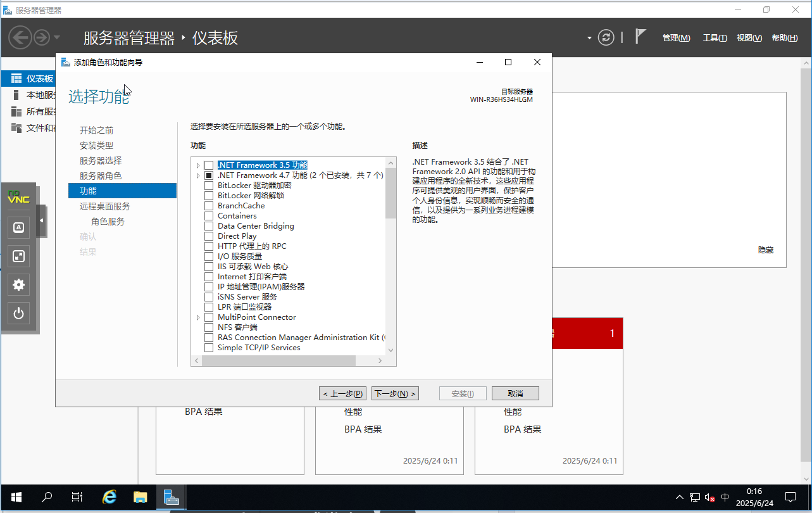
Task: Click the noVNC logo on side panel
Action: click(18, 197)
